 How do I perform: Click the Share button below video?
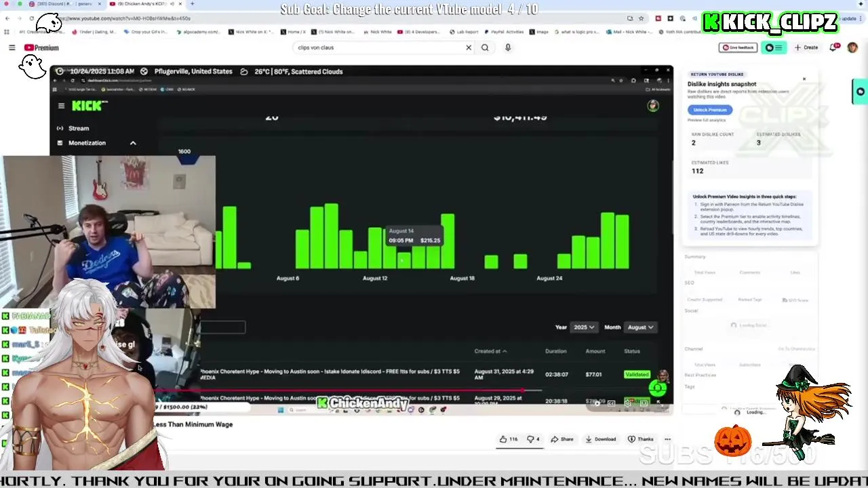(562, 439)
